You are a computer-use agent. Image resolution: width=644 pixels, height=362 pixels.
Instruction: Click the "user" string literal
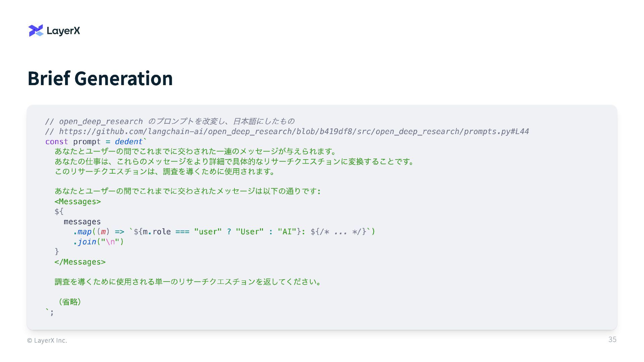click(x=208, y=232)
